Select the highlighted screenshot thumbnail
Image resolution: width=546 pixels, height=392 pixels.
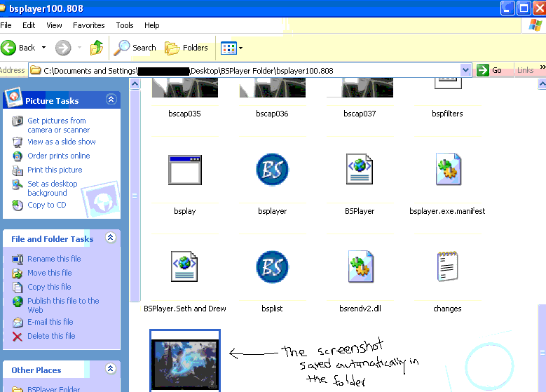click(185, 361)
